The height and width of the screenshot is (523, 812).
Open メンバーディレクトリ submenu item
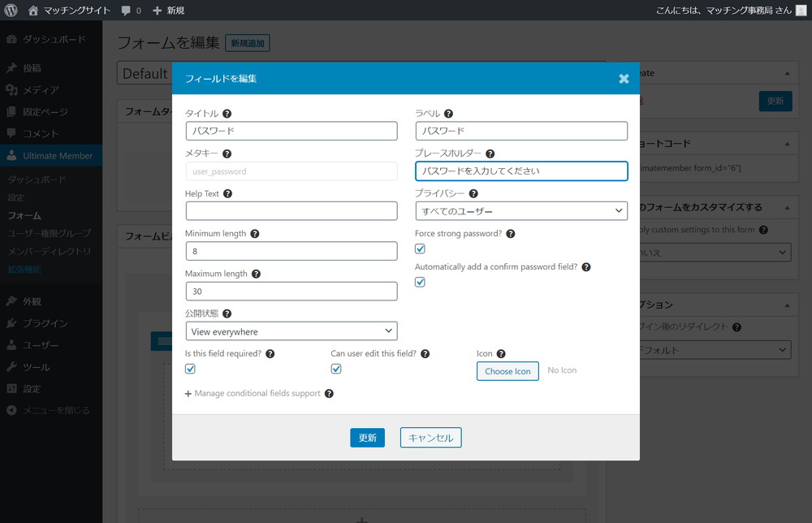point(50,251)
